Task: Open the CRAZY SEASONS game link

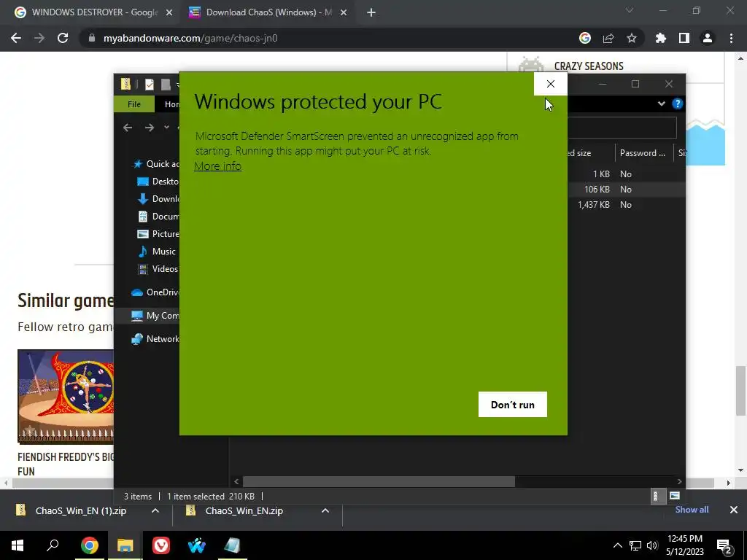Action: tap(589, 66)
